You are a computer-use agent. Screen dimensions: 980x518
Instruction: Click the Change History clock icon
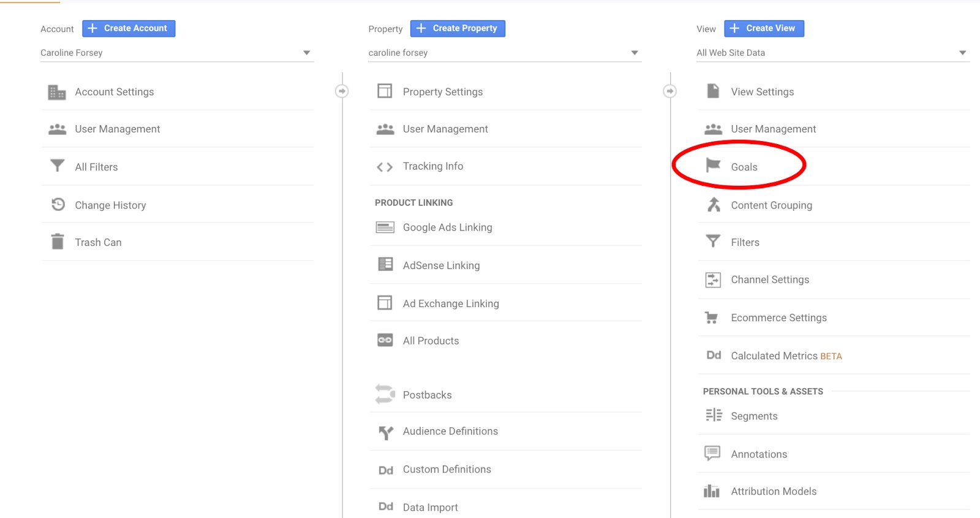58,205
